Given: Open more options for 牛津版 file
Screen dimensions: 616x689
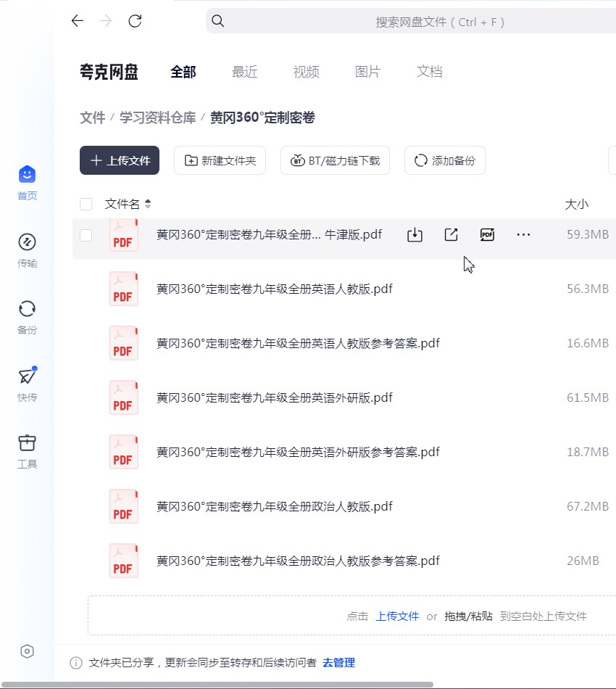Looking at the screenshot, I should point(523,235).
